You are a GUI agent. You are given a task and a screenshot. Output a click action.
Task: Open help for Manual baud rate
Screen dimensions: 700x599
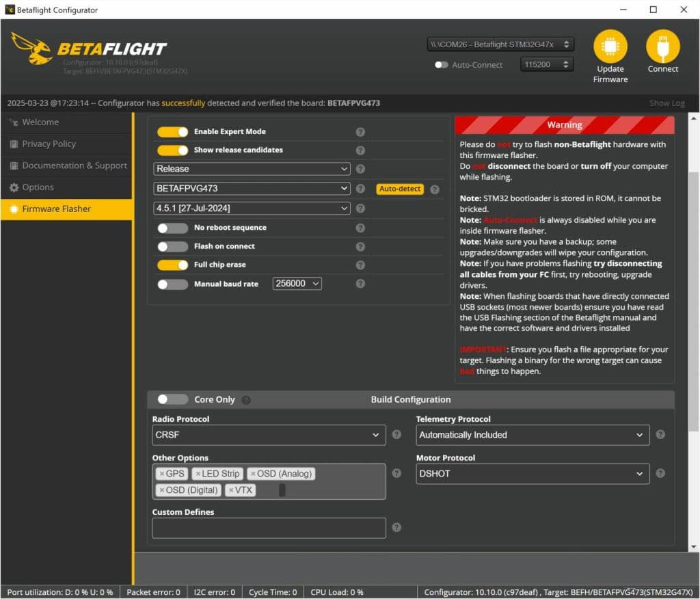tap(360, 284)
